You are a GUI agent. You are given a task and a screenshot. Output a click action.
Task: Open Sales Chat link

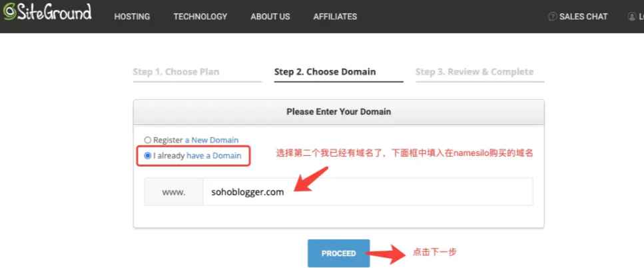583,17
